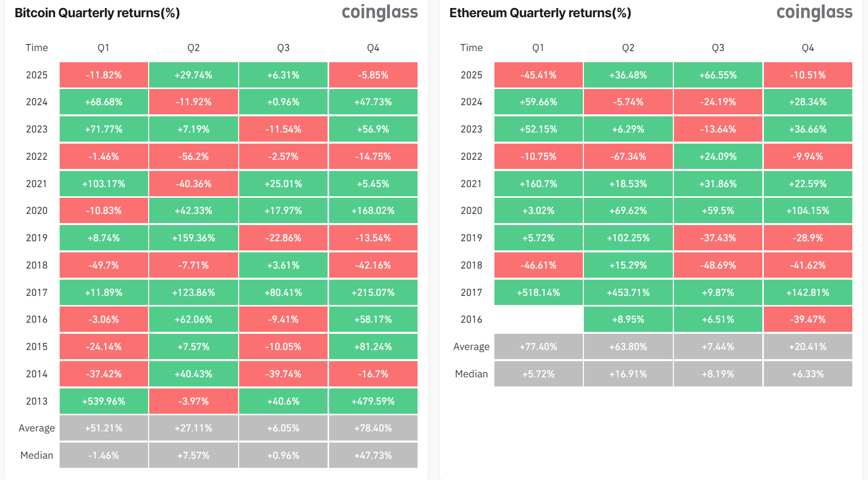868x480 pixels.
Task: Click the Time header in Ethereum table
Action: tap(471, 48)
